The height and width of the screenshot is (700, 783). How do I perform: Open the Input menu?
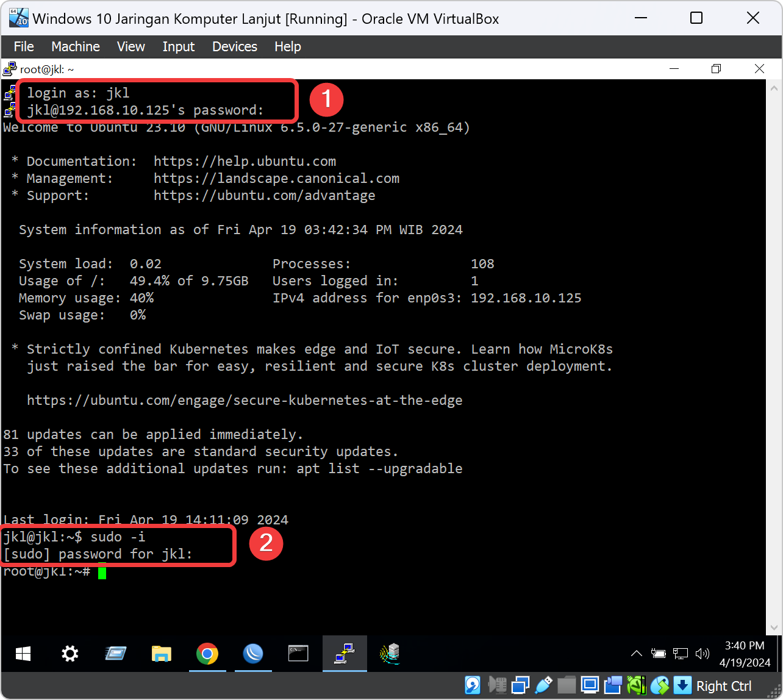(x=178, y=46)
